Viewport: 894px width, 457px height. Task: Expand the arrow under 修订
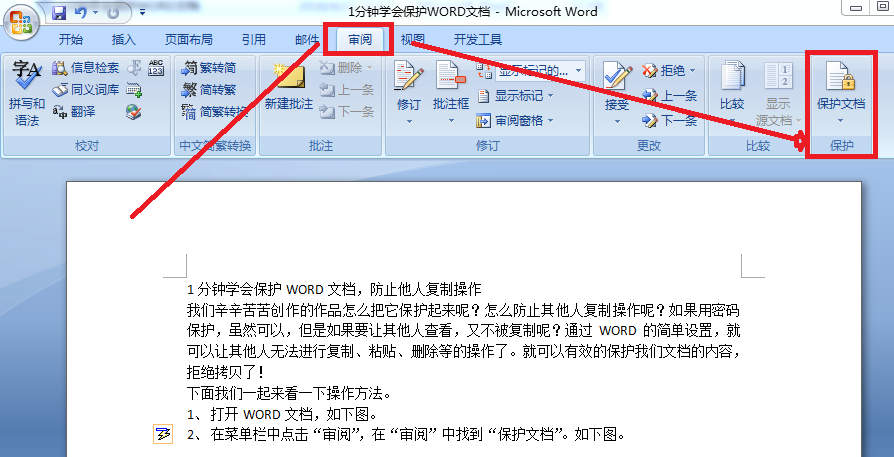coord(409,121)
